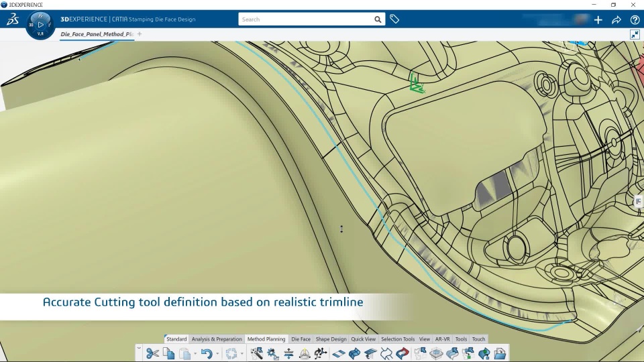Select the Die_Face_Panel_Method_Pl document tab
644x362 pixels.
pos(97,34)
